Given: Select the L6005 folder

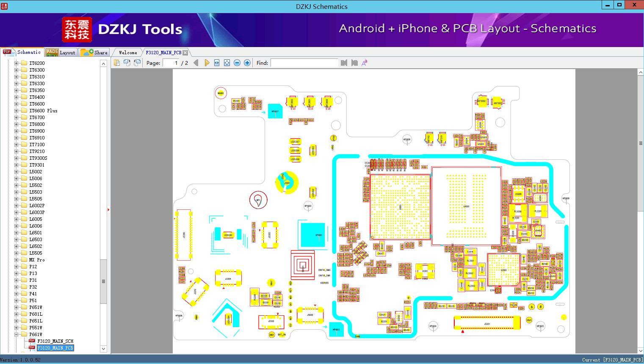Looking at the screenshot, I should coord(36,219).
